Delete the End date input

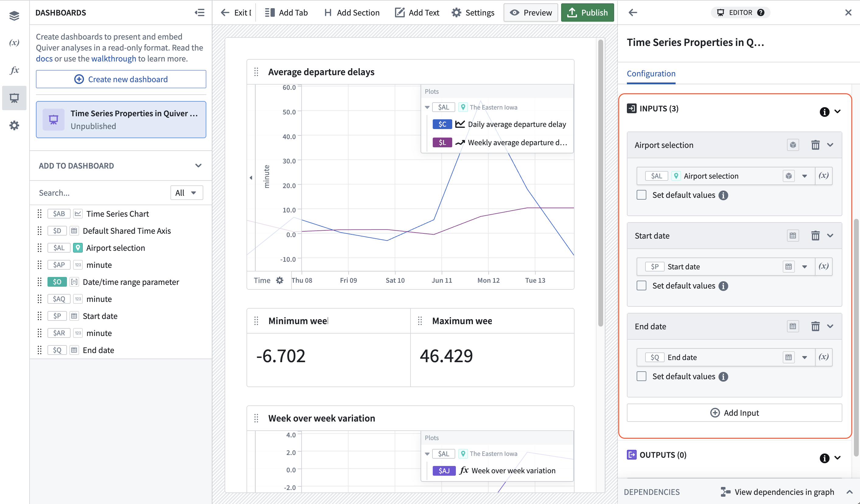pyautogui.click(x=815, y=326)
